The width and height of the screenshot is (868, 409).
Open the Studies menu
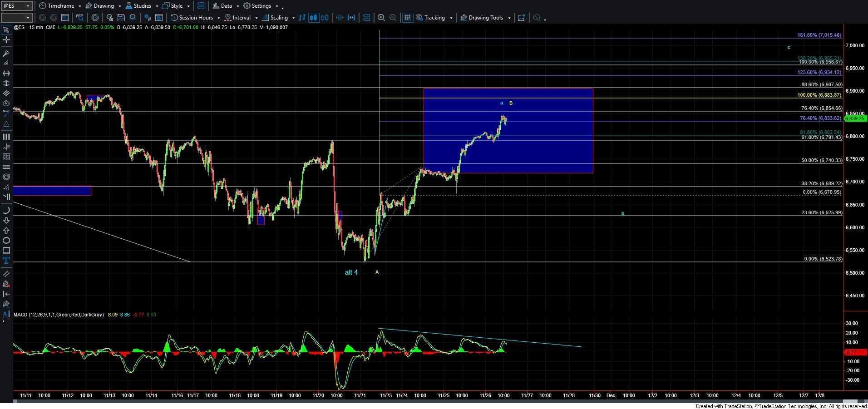click(142, 6)
